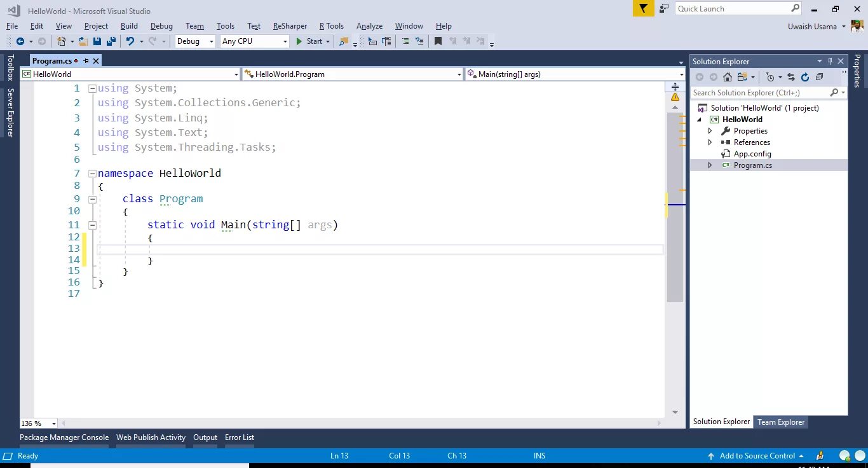Expand the Program.cs node arrow

click(710, 165)
